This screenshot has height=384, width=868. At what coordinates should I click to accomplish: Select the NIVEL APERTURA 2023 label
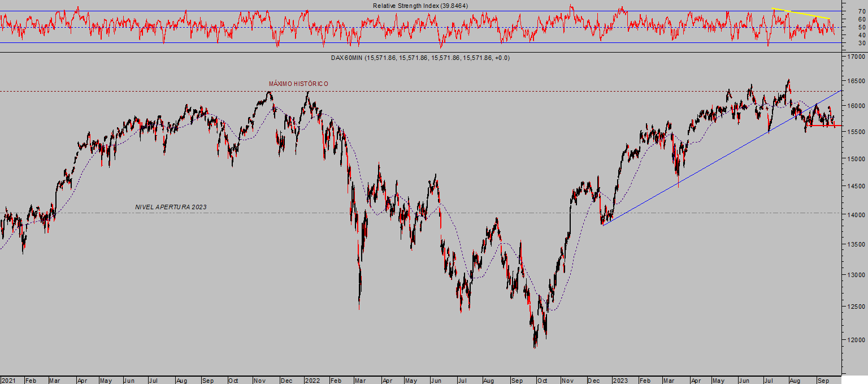[x=171, y=207]
